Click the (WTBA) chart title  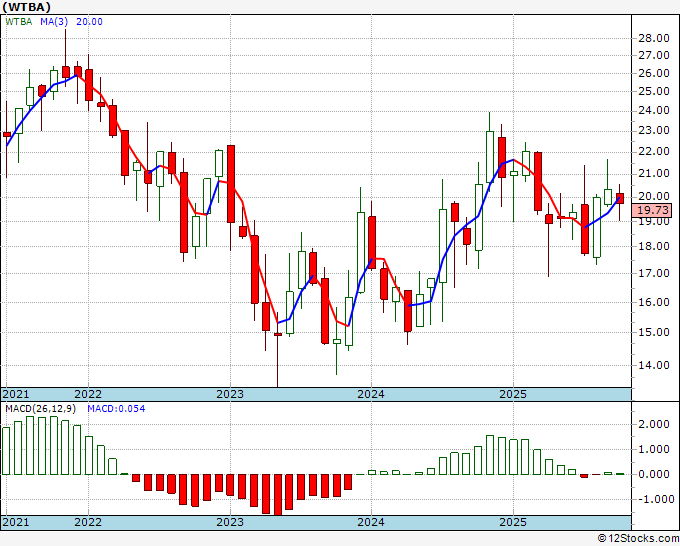[x=26, y=7]
